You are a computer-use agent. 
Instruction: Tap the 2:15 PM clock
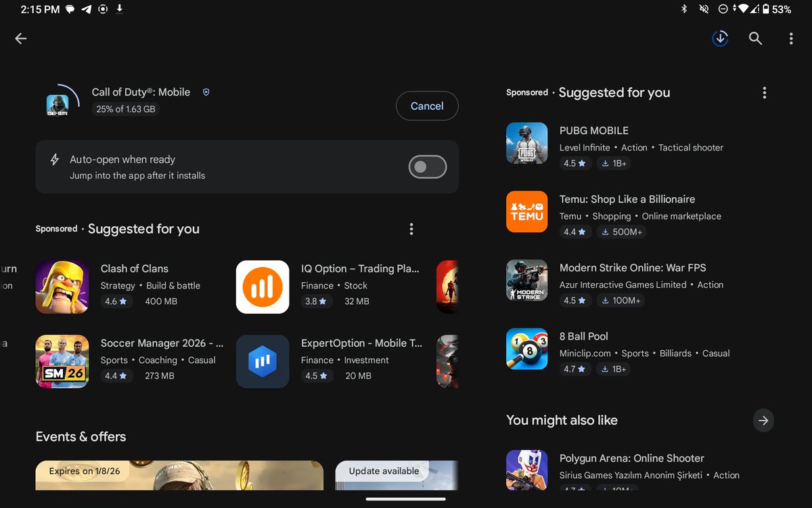coord(39,9)
